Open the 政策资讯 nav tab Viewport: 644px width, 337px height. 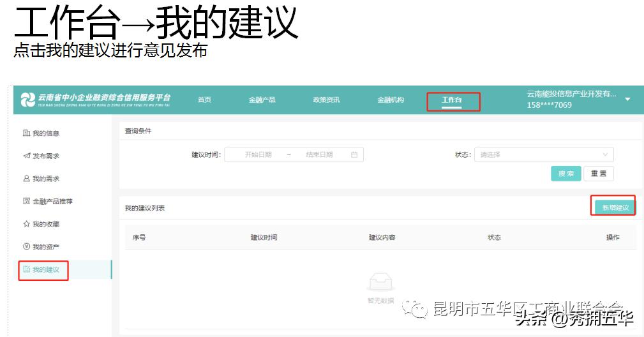coord(326,100)
